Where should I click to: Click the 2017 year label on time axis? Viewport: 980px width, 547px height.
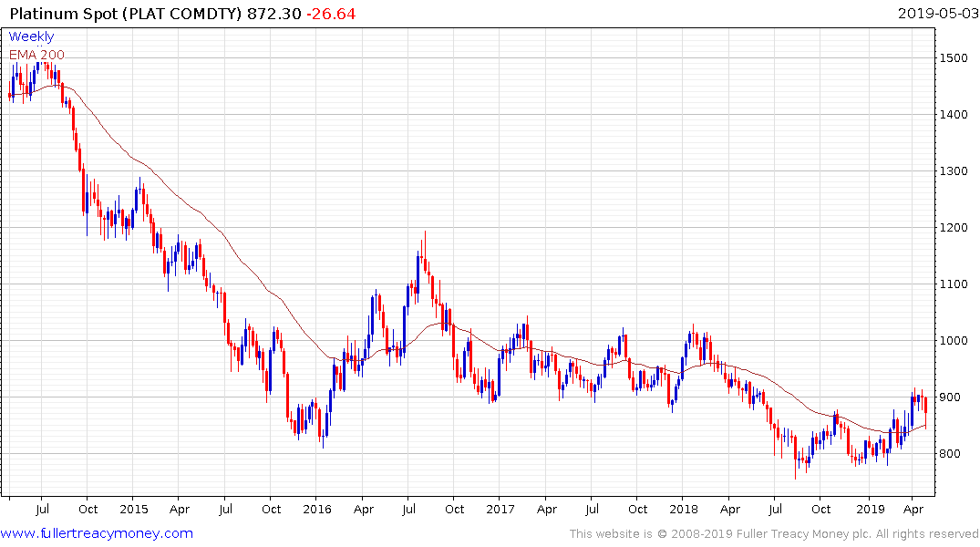(500, 509)
